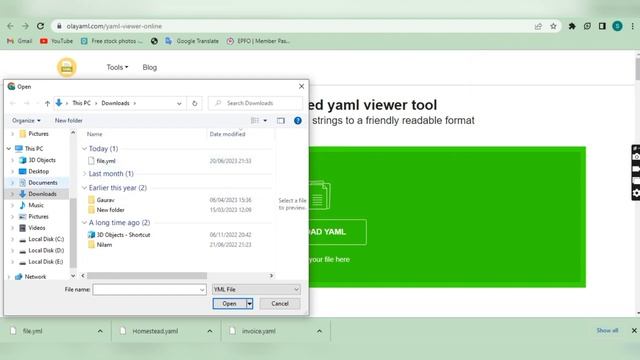Open the Open button's split arrow
This screenshot has height=360, width=640.
point(249,304)
